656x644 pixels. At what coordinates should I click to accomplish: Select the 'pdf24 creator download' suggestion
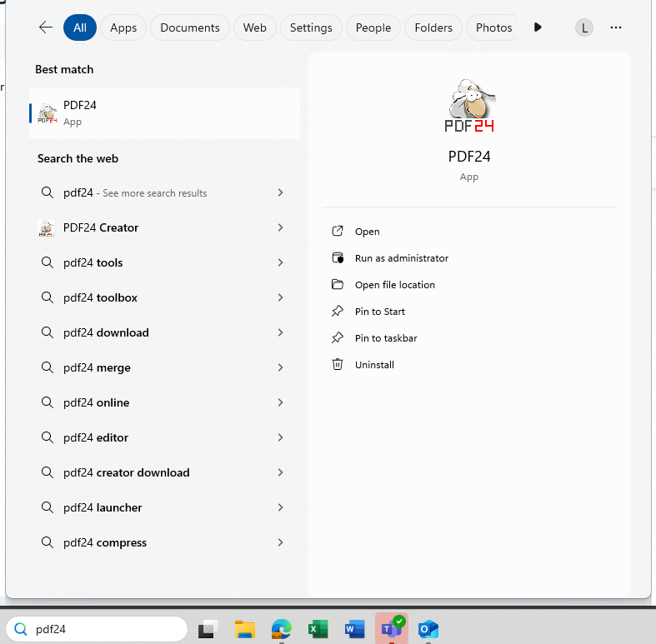[163, 472]
